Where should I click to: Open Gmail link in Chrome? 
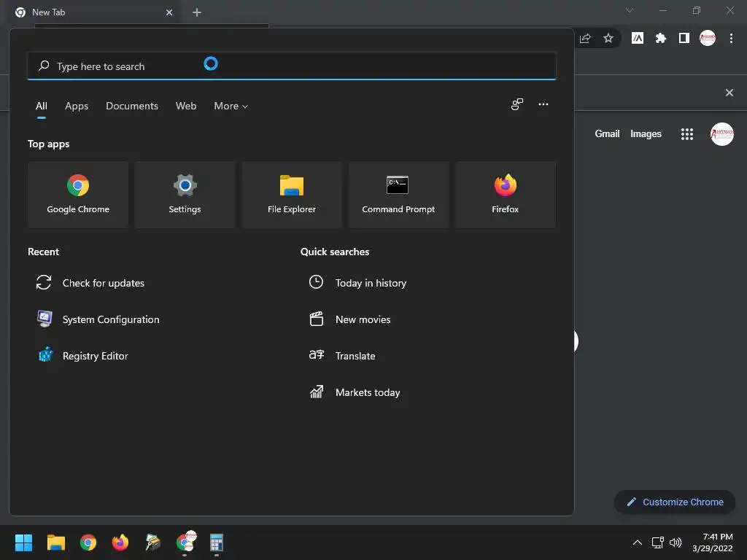[607, 134]
